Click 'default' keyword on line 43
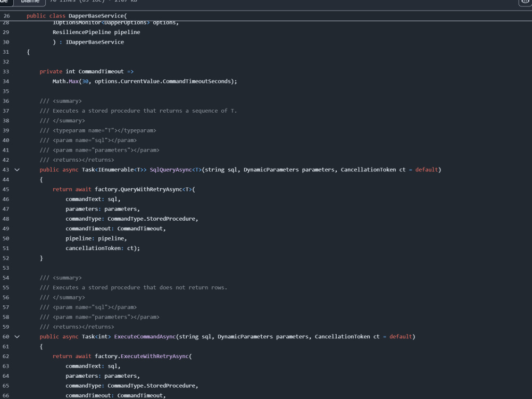Viewport: 532px width, 399px height. tap(427, 170)
